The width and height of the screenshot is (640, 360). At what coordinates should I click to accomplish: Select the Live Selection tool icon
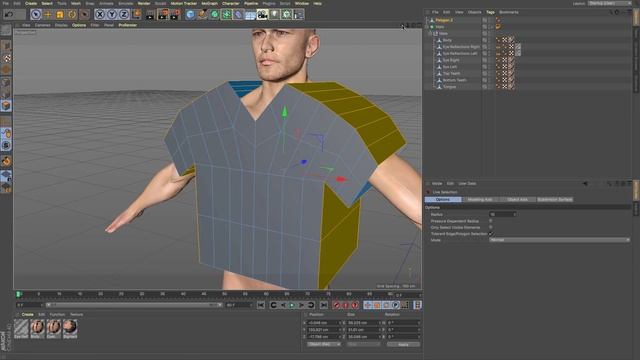point(36,15)
